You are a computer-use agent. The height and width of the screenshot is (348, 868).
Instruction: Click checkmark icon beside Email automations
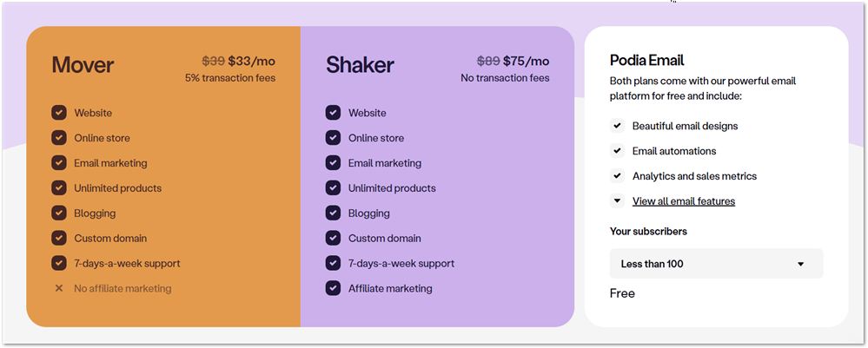618,151
